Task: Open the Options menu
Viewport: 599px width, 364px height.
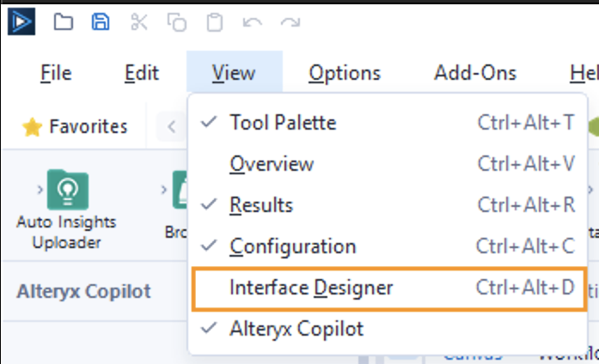Action: click(345, 72)
